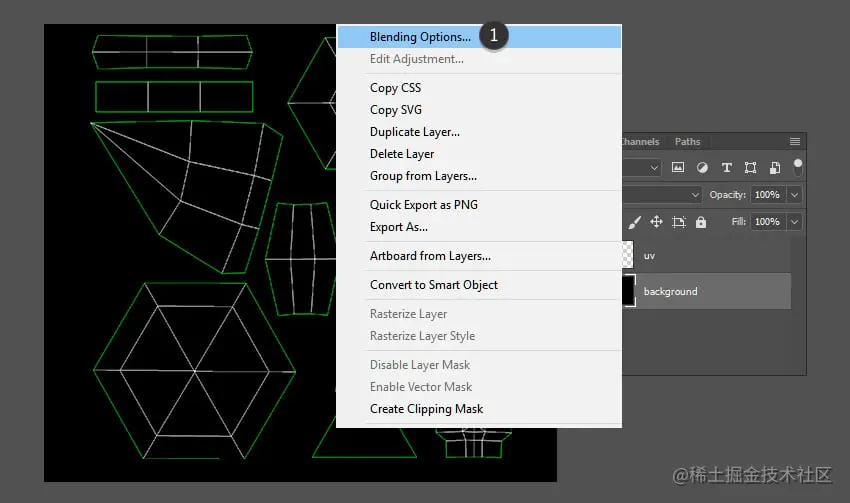Switch to the Paths tab
The height and width of the screenshot is (503, 850).
click(687, 141)
